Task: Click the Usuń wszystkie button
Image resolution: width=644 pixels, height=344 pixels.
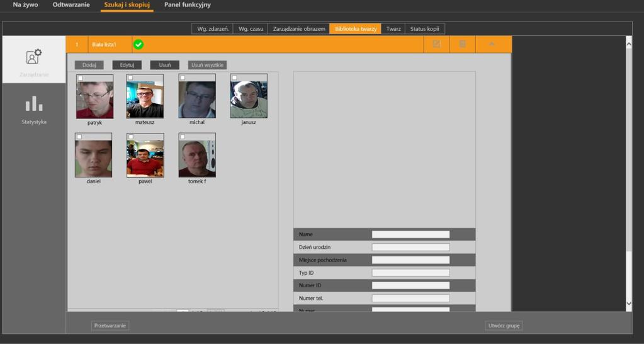Action: 207,65
